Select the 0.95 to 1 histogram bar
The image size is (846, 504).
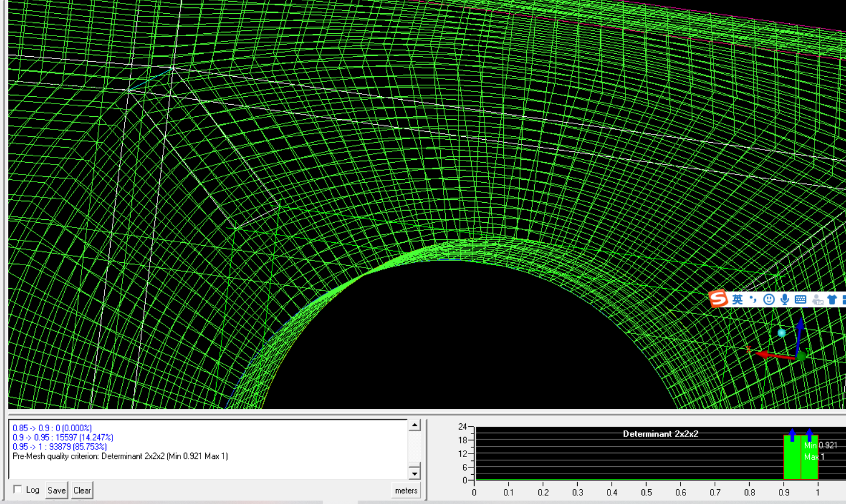point(809,457)
